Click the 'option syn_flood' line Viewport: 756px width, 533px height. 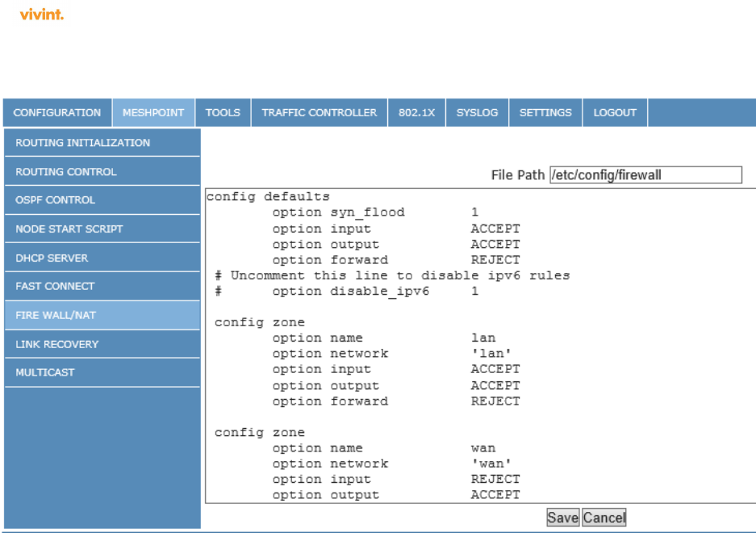[375, 212]
